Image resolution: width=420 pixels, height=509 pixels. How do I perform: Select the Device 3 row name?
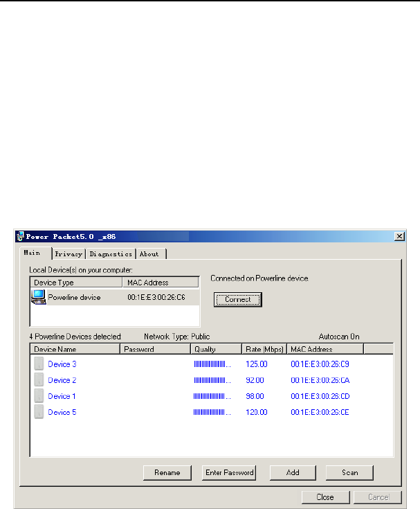pos(62,364)
